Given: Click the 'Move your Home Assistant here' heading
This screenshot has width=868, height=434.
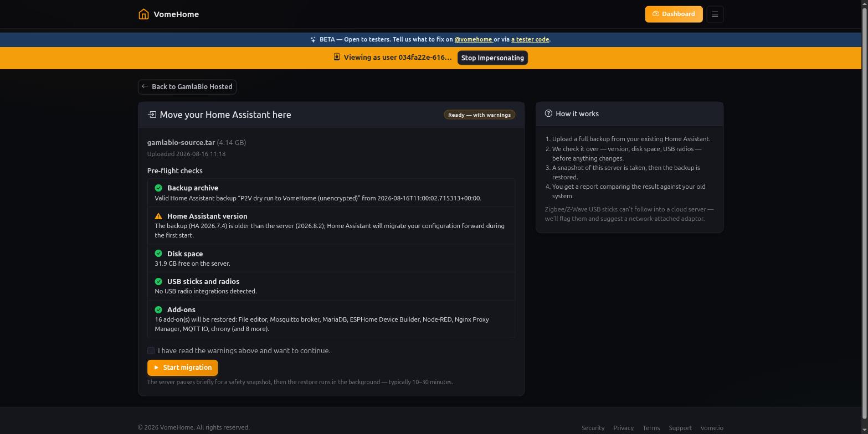Looking at the screenshot, I should point(225,115).
